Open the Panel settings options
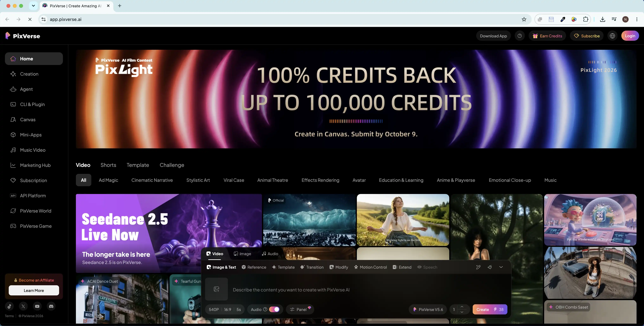Screen dimensions: 644x326 pos(300,309)
